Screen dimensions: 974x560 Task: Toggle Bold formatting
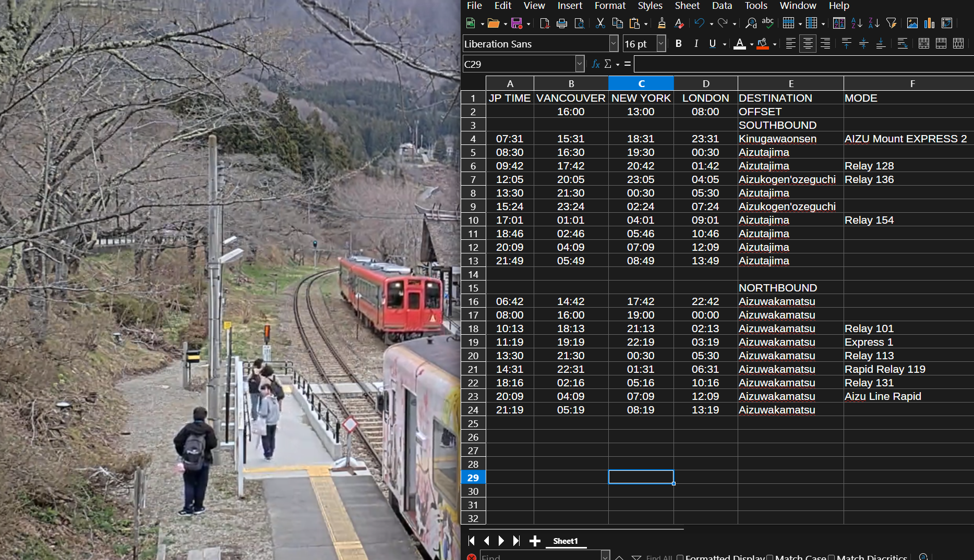click(x=679, y=44)
